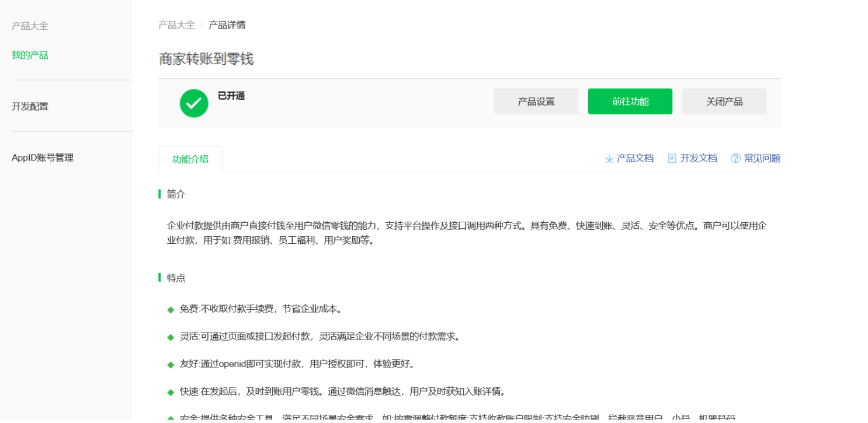
Task: Click the download icon beside 产品文档
Action: (609, 159)
